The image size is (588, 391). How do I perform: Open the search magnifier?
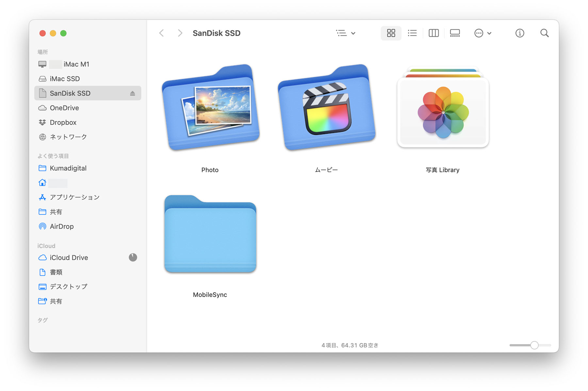coord(544,33)
